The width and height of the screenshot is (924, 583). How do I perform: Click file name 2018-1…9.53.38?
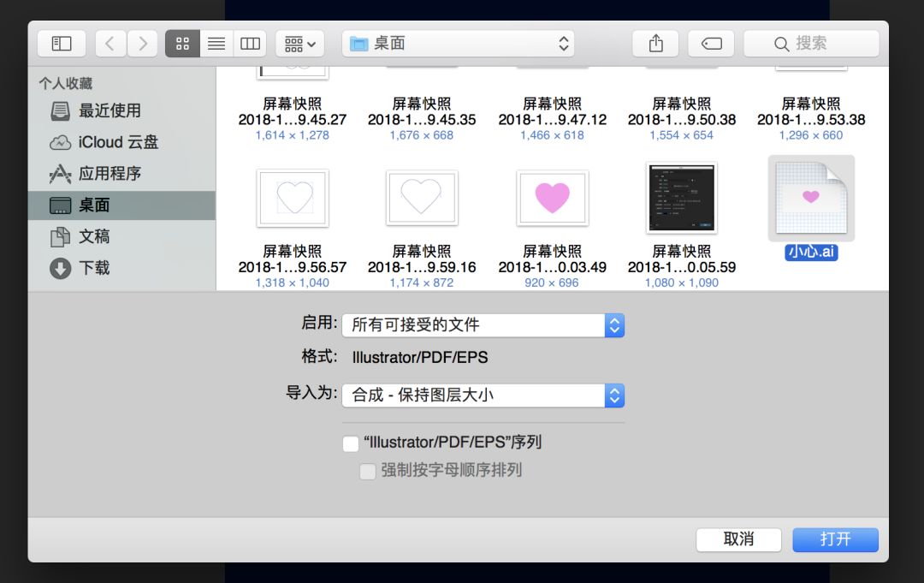(x=811, y=120)
